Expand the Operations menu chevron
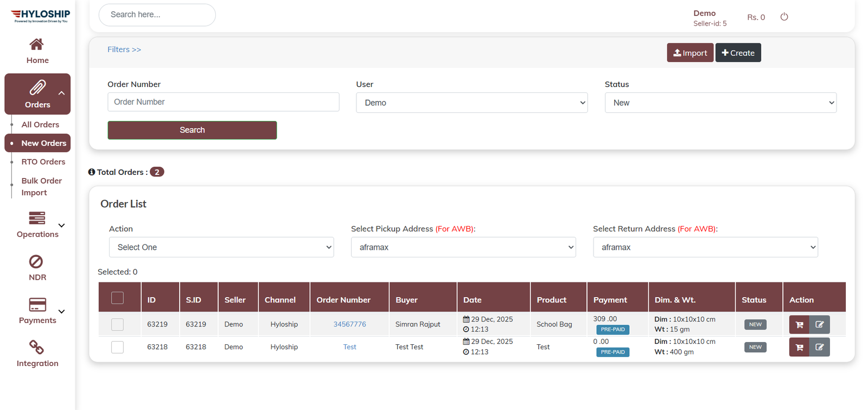Screen dimensions: 868x410 [x=61, y=225]
